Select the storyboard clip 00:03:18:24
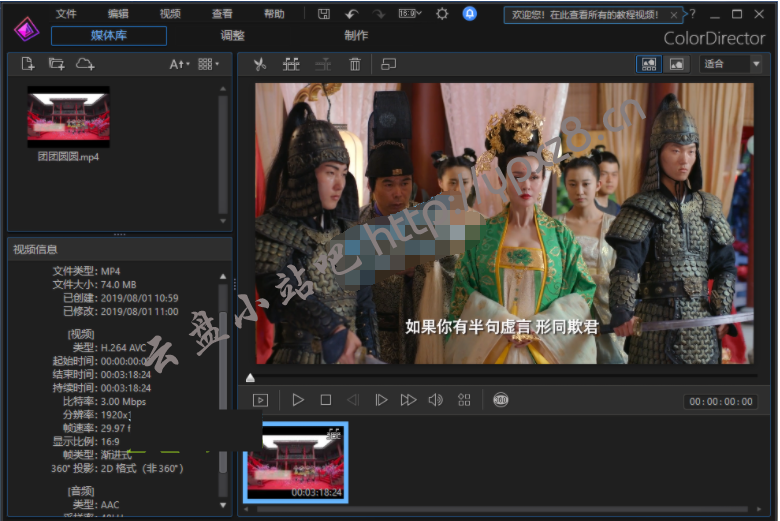Screen dimensions: 780x521 click(295, 462)
